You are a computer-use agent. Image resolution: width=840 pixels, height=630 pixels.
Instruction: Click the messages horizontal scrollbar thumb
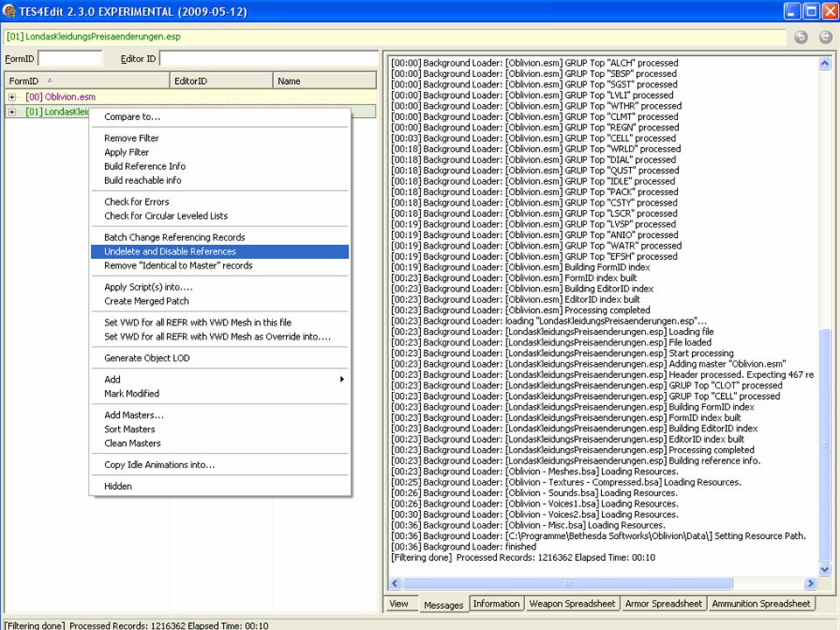(x=568, y=584)
